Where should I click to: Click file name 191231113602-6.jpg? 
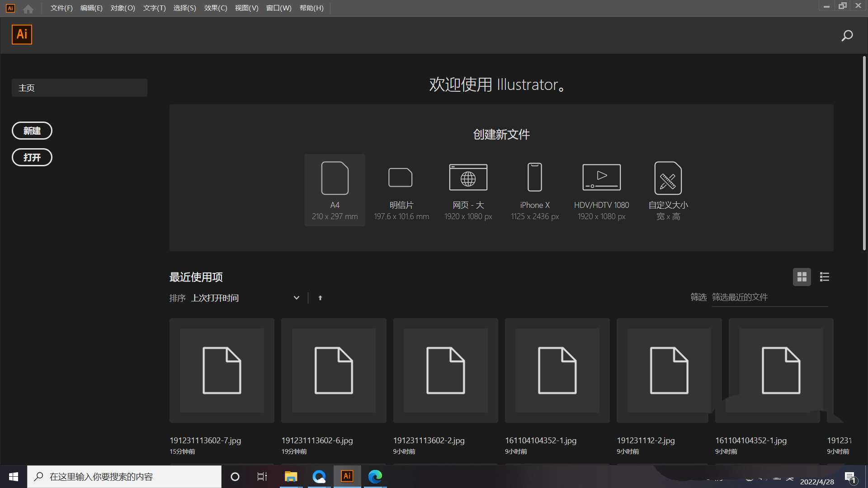point(317,440)
